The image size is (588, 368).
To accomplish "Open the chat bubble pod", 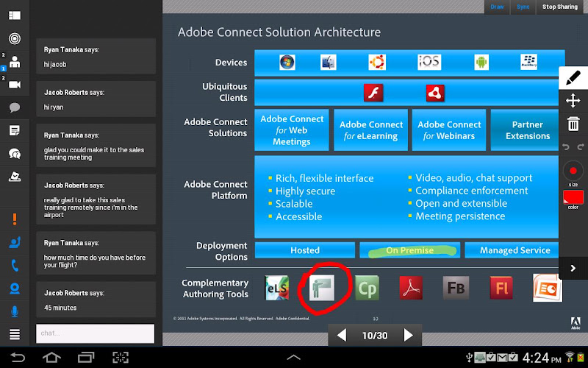I will [15, 107].
